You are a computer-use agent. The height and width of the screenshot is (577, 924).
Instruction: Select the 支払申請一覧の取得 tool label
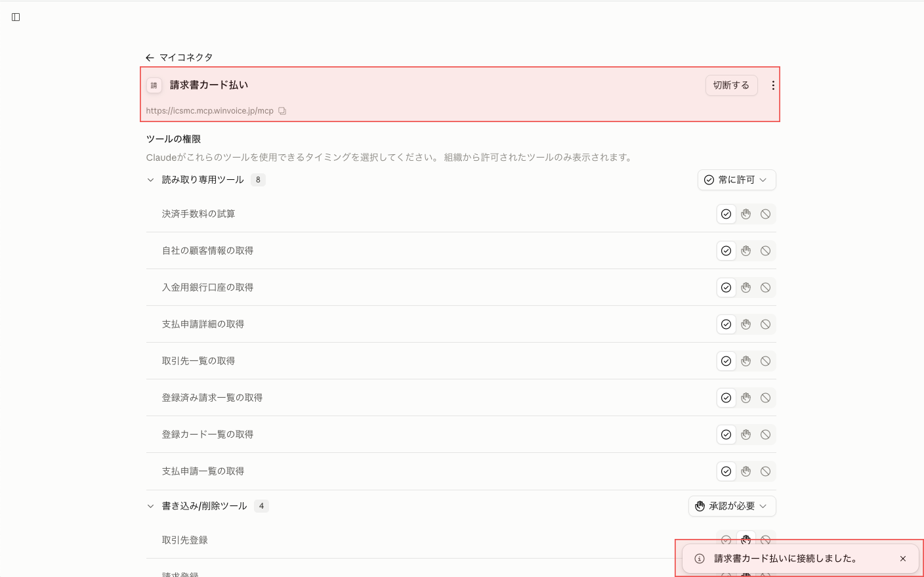(203, 471)
